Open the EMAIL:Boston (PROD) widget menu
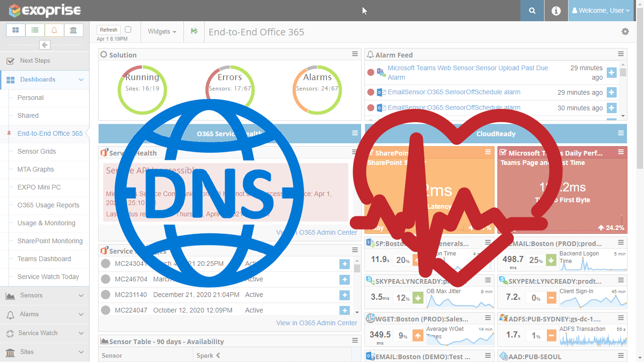644x362 pixels. pos(621,243)
